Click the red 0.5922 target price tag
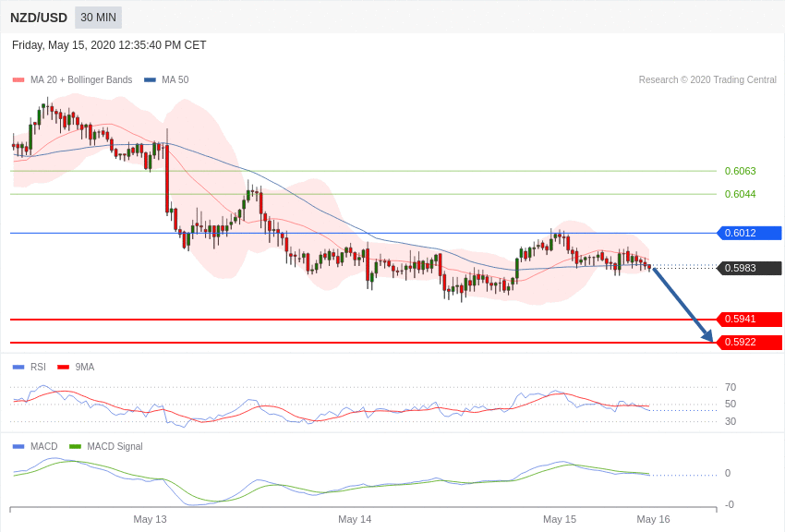This screenshot has height=532, width=785. click(x=750, y=343)
